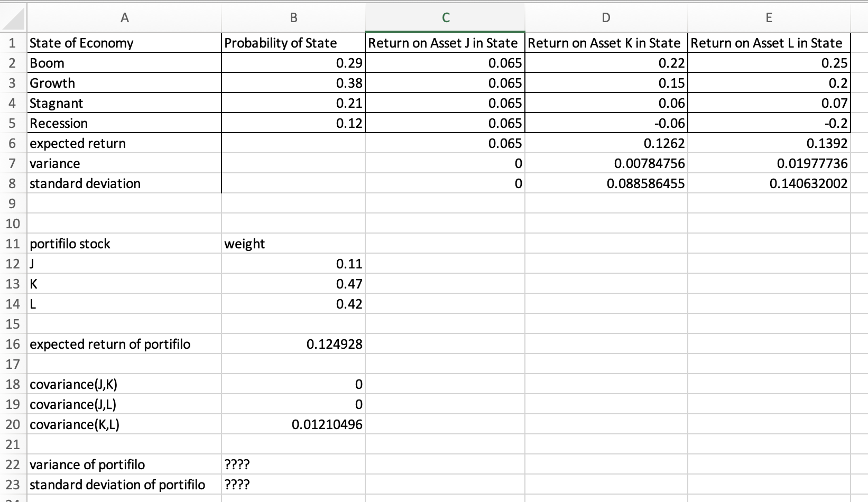
Task: Click the Return on Asset J header cell
Action: (446, 43)
